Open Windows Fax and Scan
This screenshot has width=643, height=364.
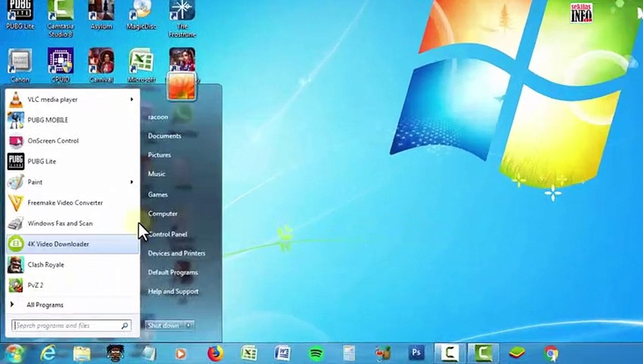click(x=72, y=223)
